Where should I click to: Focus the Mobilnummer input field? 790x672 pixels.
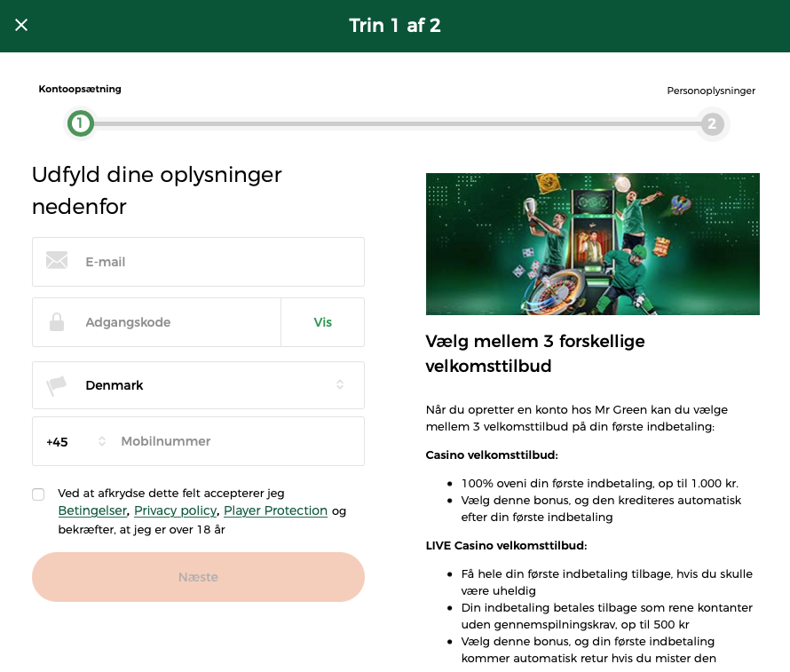[235, 441]
